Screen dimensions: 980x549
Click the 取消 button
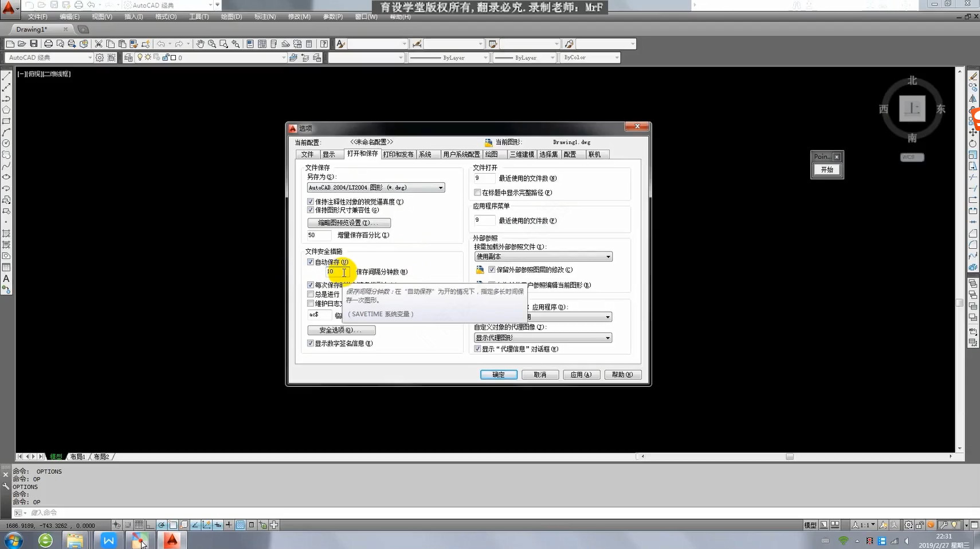pos(540,375)
